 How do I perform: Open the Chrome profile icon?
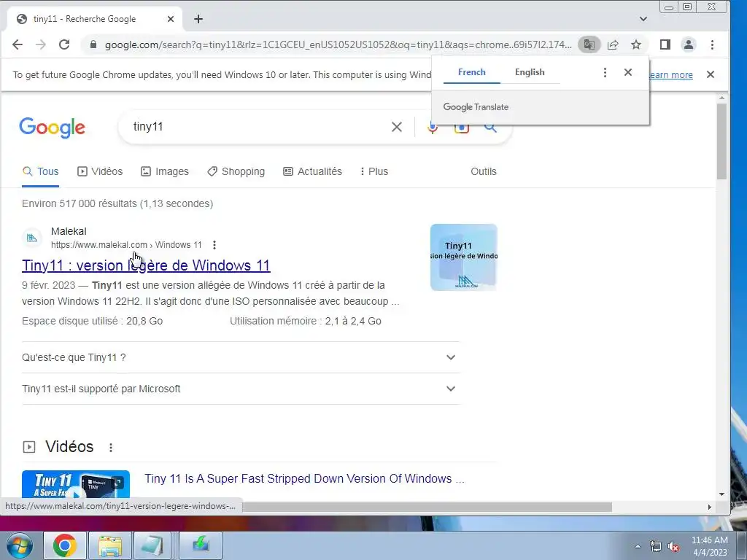point(689,44)
